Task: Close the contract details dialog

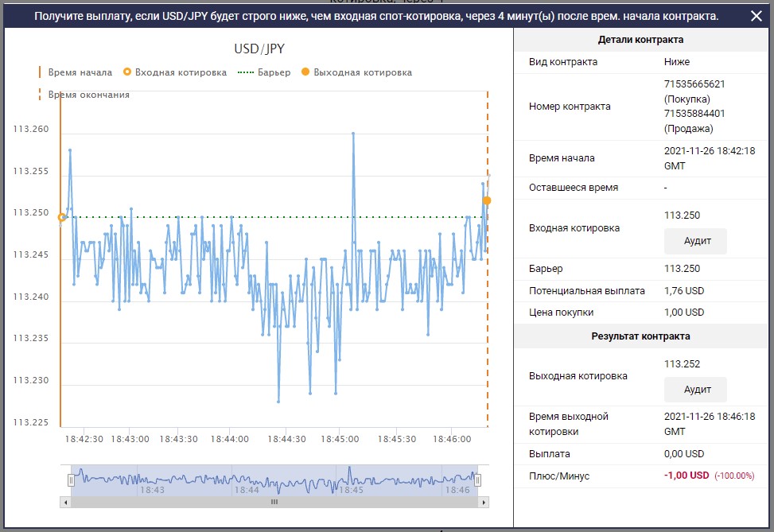Action: coord(756,16)
